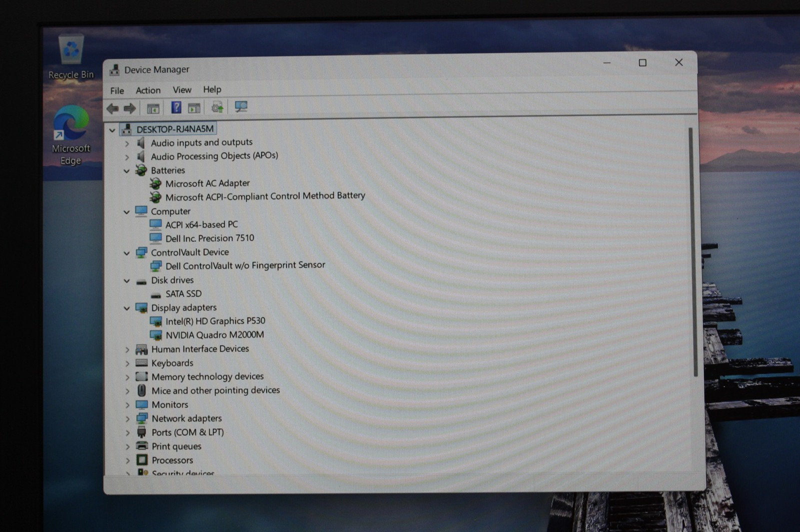Select the Monitors category label

[x=170, y=405]
